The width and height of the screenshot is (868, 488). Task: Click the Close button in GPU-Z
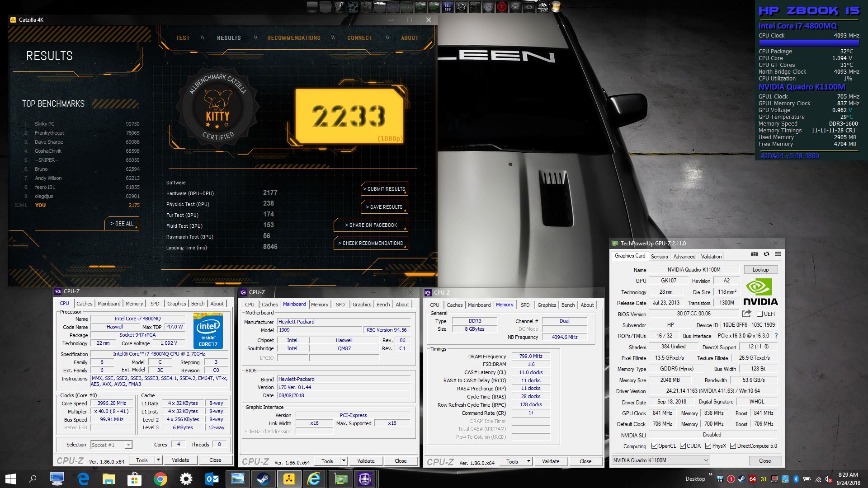click(x=765, y=460)
